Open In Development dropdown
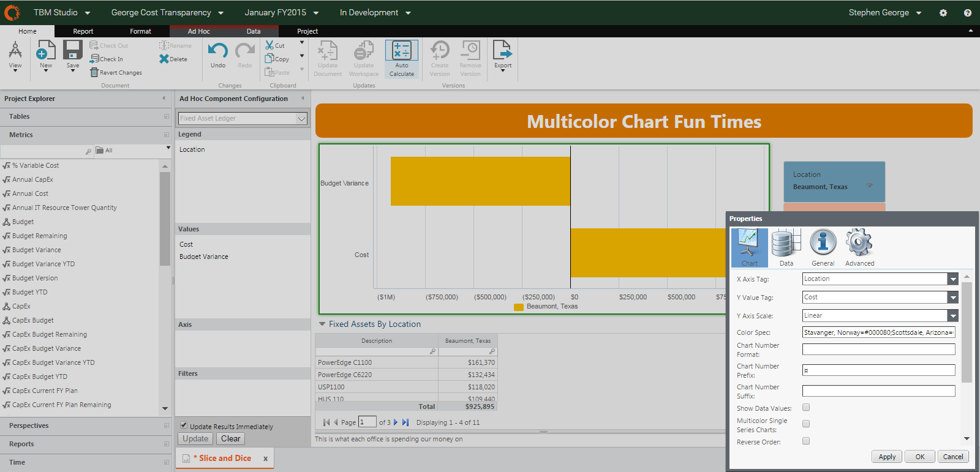 pyautogui.click(x=375, y=12)
